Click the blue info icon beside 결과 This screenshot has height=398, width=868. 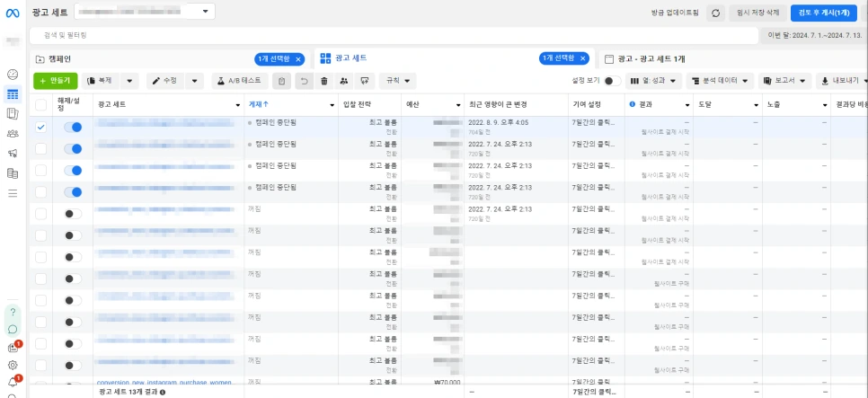click(633, 104)
